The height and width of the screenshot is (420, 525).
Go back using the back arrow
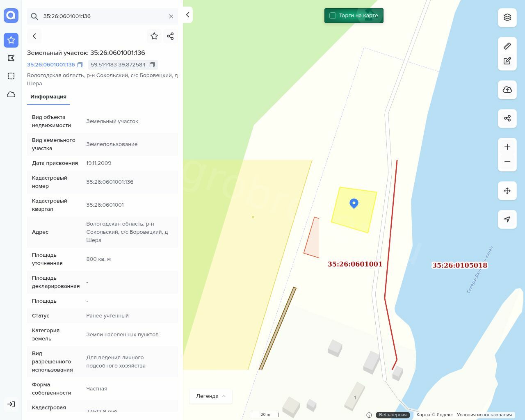34,36
